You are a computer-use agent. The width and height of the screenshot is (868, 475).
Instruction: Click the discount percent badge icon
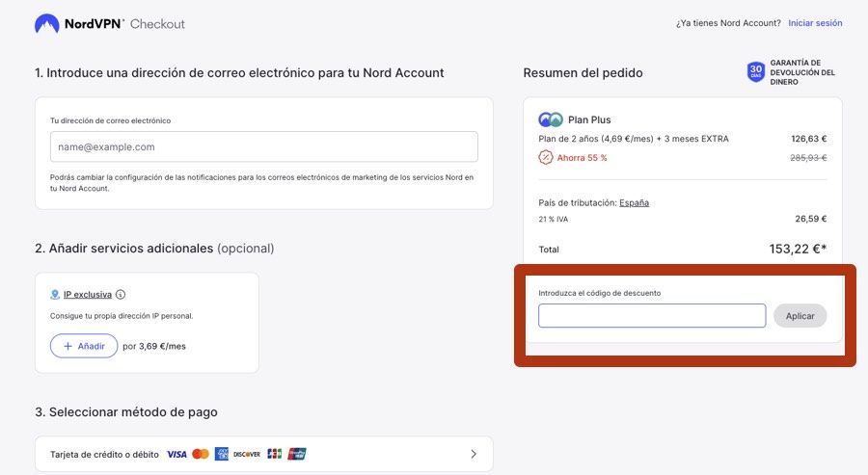pos(545,158)
